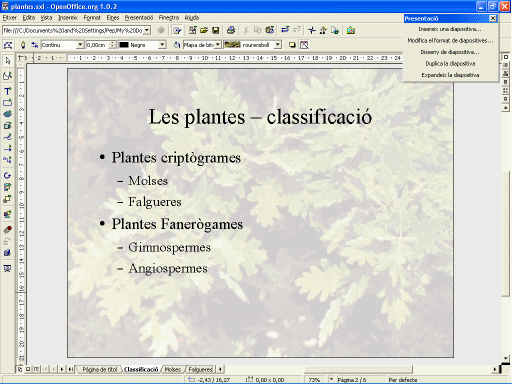
Task: Open the Format menu
Action: coord(92,18)
